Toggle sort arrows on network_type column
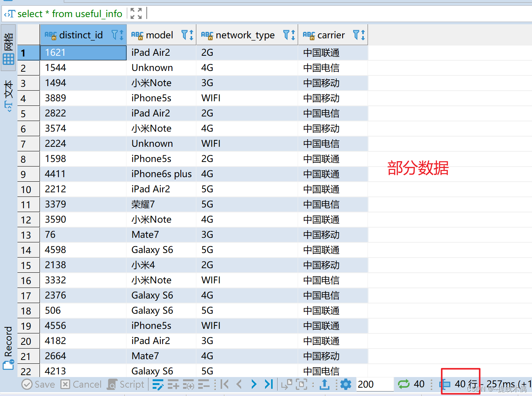The width and height of the screenshot is (532, 396). [293, 35]
